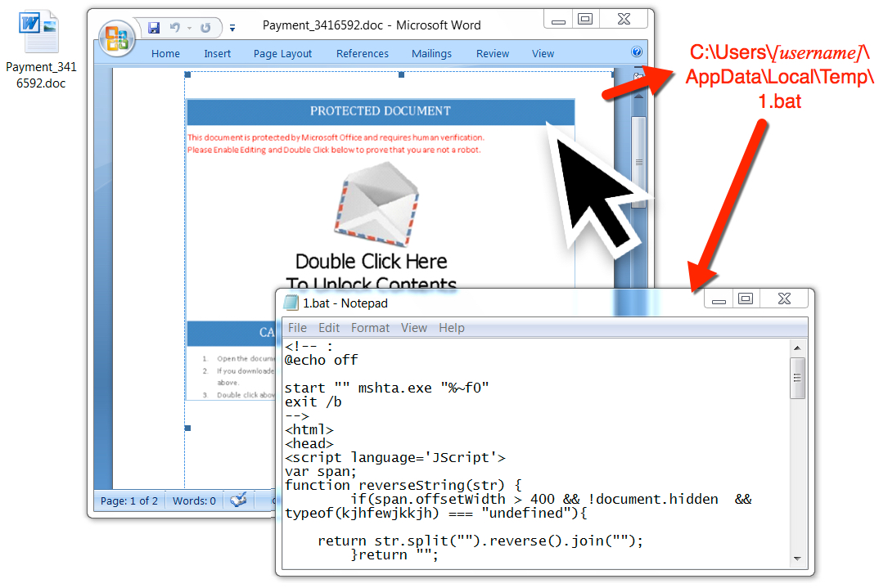
Task: Click the Redo icon in Word's toolbar
Action: coord(205,27)
